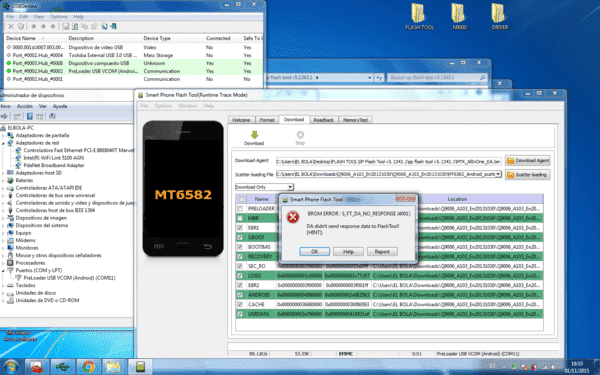Switch to the Readback tab

[323, 120]
